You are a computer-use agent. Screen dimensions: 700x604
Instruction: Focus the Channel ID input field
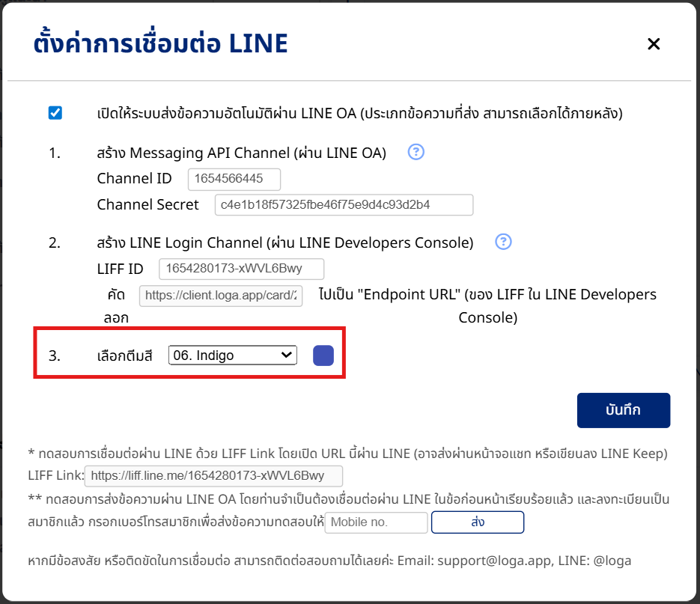[x=234, y=179]
